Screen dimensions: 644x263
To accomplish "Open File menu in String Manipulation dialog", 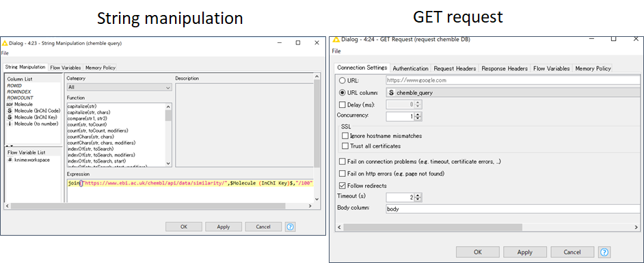I will 5,53.
